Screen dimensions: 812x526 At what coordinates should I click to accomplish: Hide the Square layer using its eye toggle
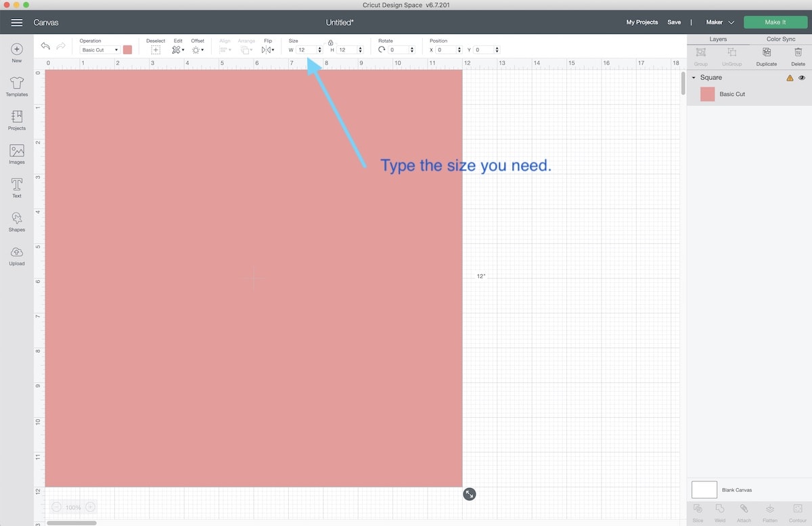tap(802, 78)
